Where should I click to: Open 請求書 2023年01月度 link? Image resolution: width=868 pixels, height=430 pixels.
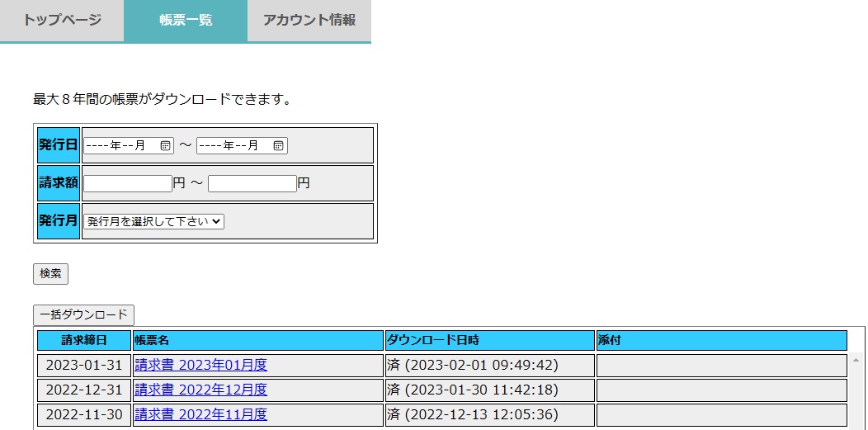(x=200, y=365)
